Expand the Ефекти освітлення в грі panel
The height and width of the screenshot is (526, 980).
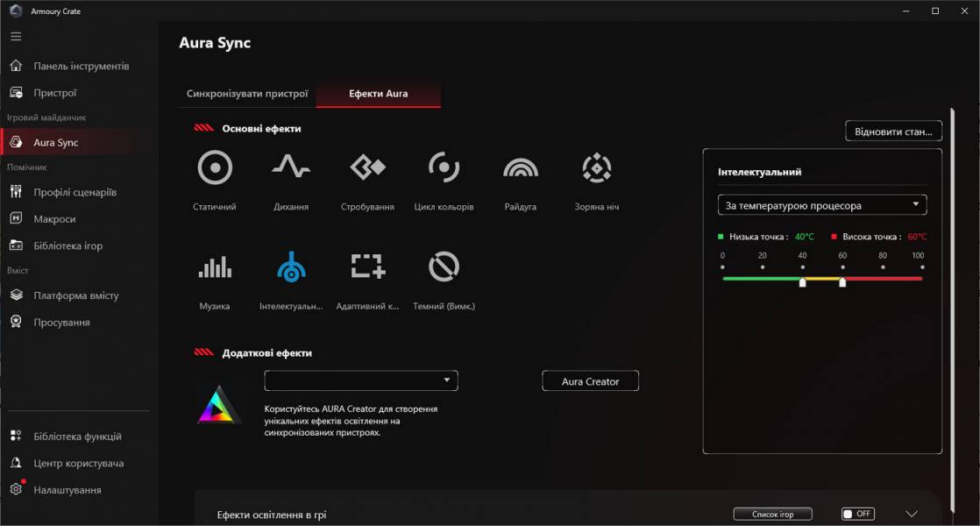point(912,514)
